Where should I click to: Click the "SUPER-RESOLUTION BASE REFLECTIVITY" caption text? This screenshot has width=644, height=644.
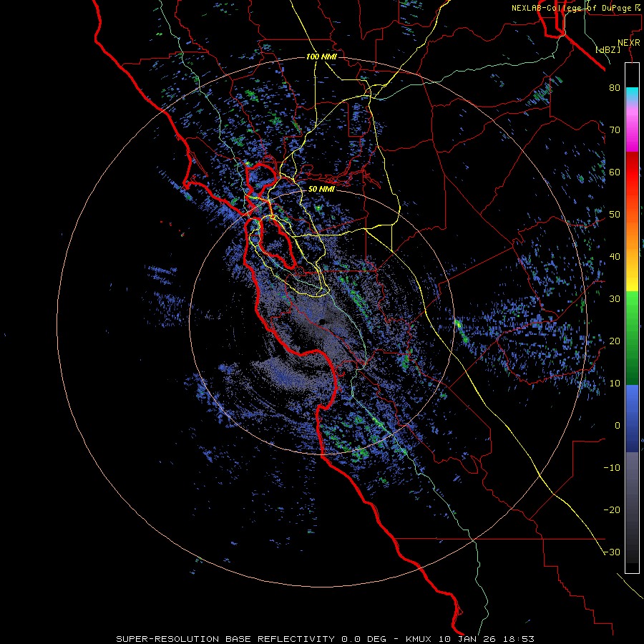[x=225, y=639]
